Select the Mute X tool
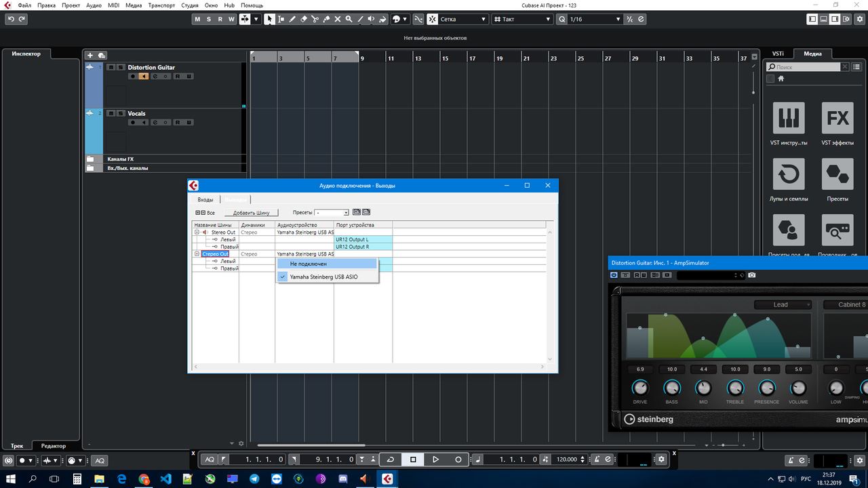This screenshot has width=868, height=488. tap(338, 19)
